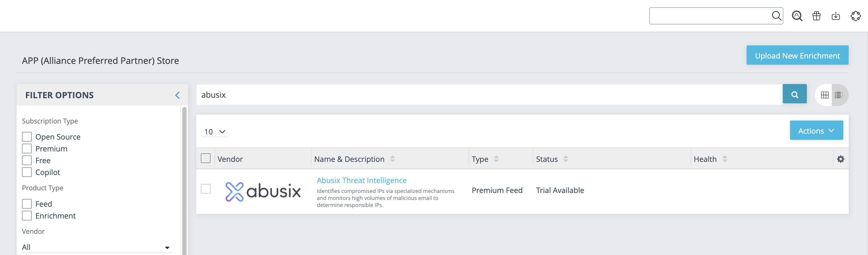Viewport: 868px width, 255px height.
Task: Open the Vendor dropdown set to All
Action: (x=97, y=247)
